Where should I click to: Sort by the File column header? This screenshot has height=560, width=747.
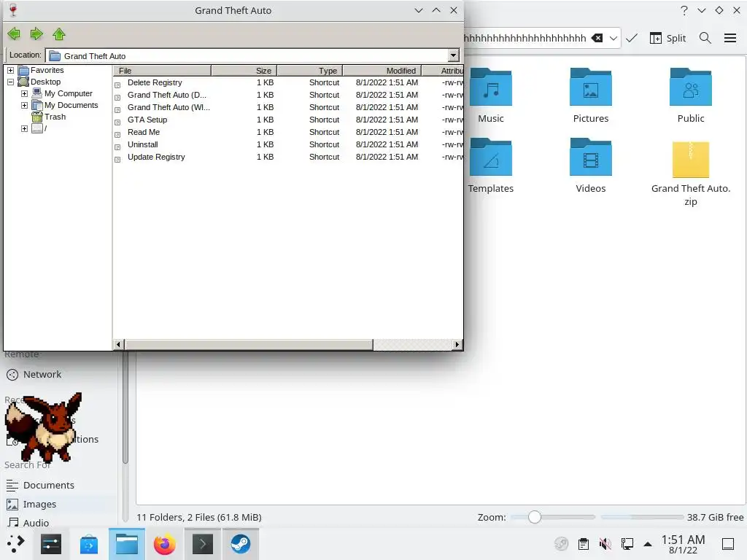[162, 71]
